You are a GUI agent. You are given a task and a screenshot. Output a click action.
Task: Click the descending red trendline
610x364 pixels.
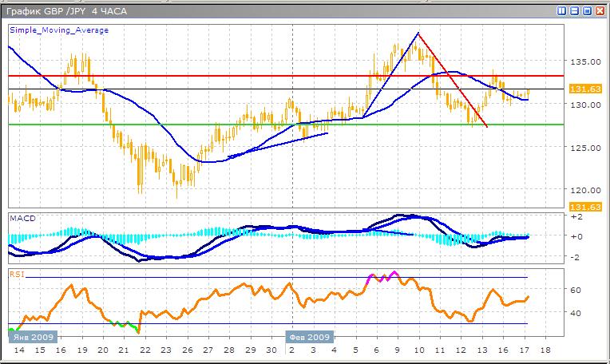tap(452, 80)
